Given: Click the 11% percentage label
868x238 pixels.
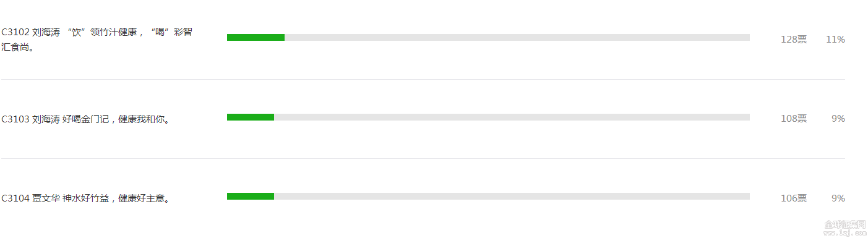Looking at the screenshot, I should click(x=835, y=40).
